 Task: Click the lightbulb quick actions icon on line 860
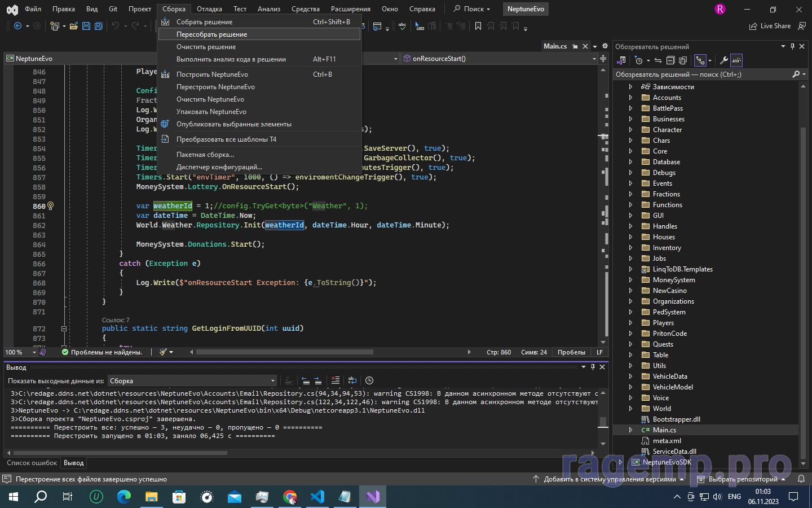(x=50, y=206)
